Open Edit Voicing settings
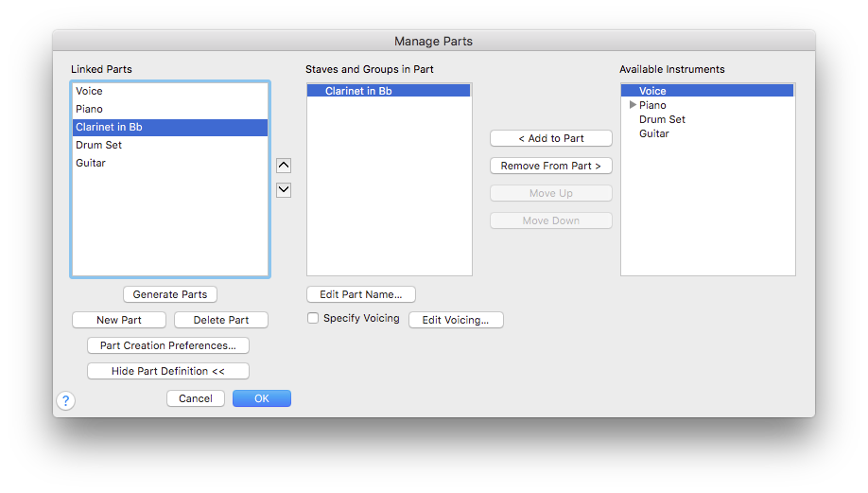868x493 pixels. point(456,320)
